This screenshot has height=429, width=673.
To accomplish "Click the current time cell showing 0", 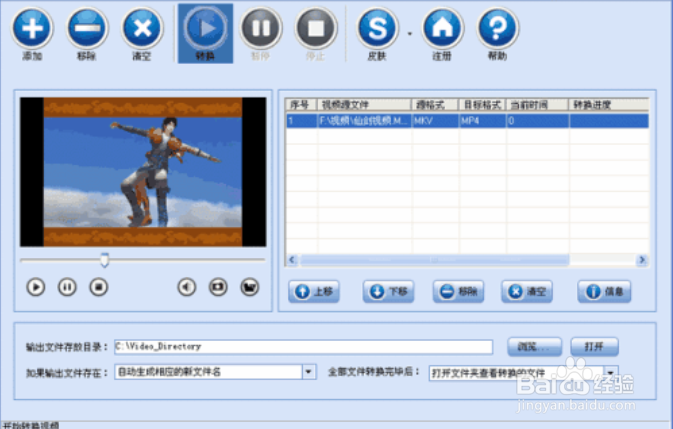I will coord(537,121).
